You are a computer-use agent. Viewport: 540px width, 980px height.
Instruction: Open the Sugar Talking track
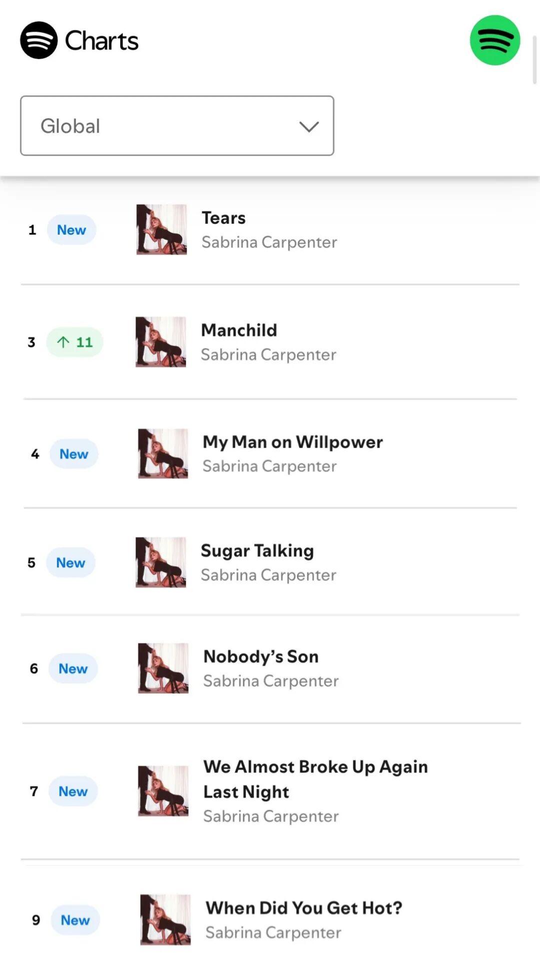point(257,551)
